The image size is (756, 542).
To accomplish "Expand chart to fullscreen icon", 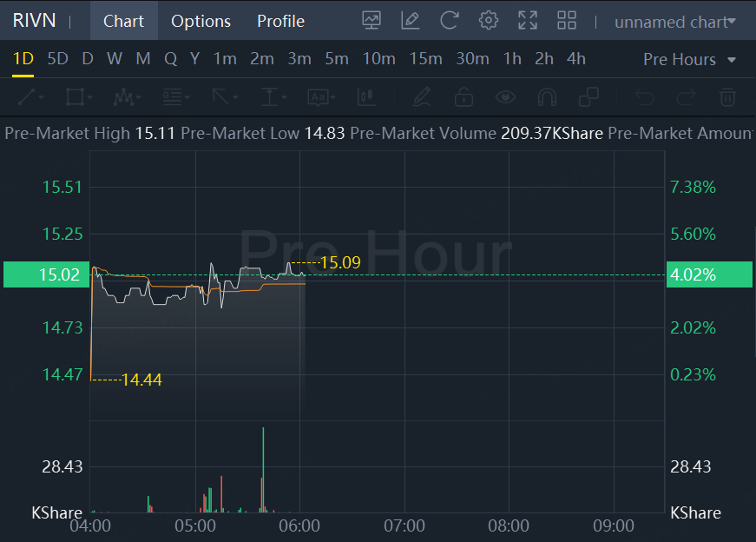I will [528, 20].
